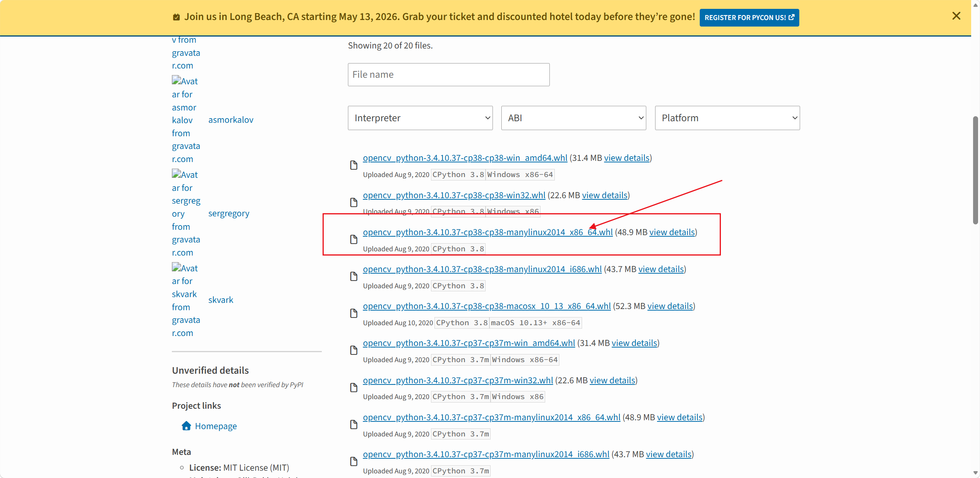Open skvark maintainer profile link

click(221, 300)
